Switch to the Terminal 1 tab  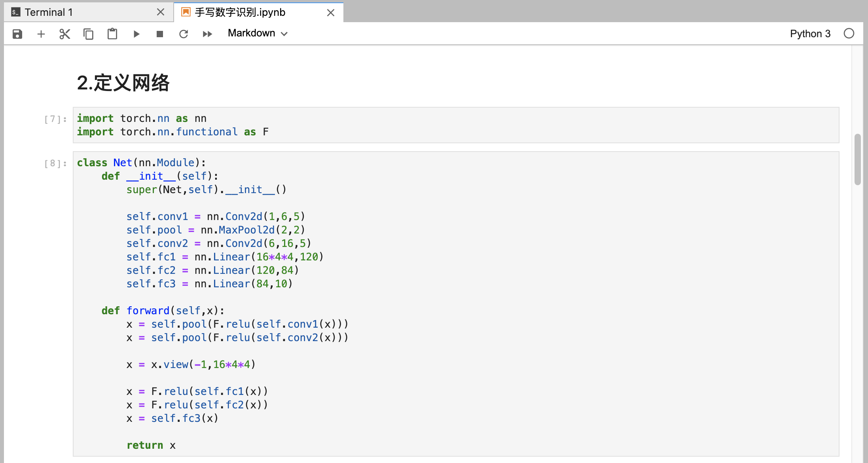coord(49,12)
